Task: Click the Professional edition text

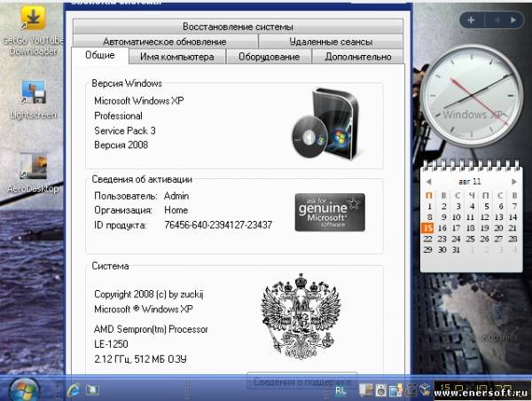Action: coord(119,116)
